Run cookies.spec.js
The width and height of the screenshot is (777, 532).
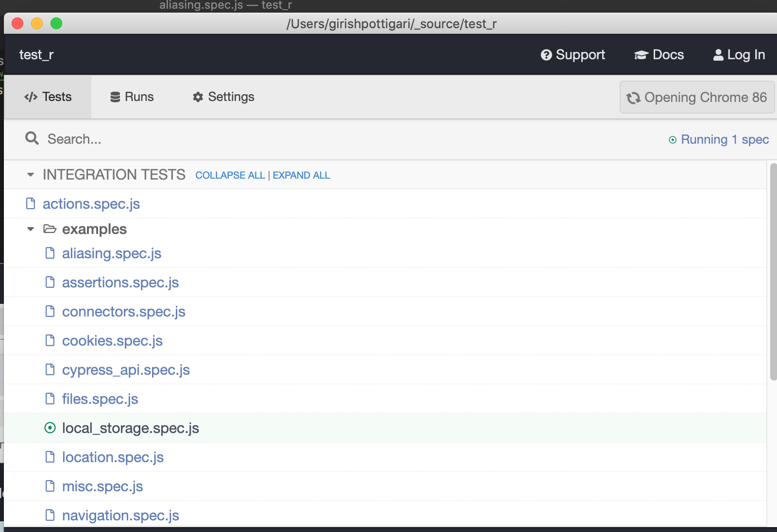[x=112, y=341]
